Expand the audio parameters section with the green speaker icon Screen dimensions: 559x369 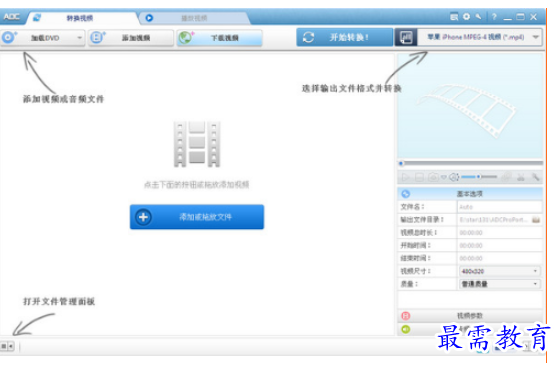point(406,329)
